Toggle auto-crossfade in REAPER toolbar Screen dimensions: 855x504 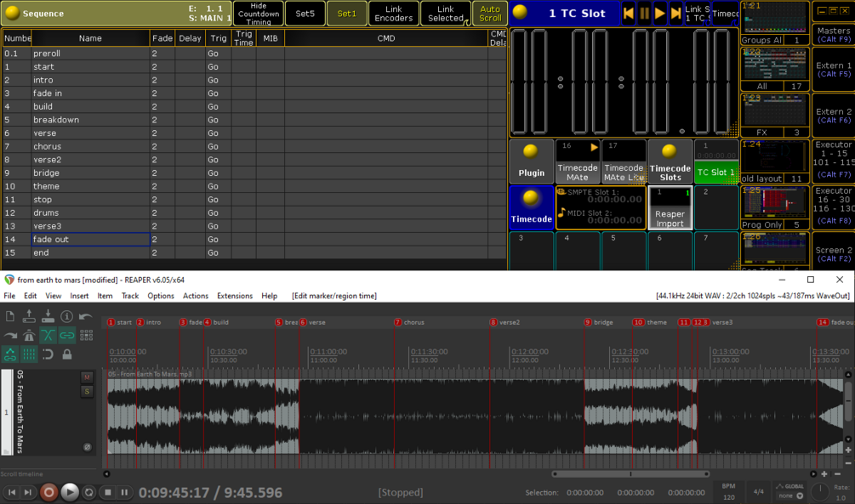[x=48, y=336]
